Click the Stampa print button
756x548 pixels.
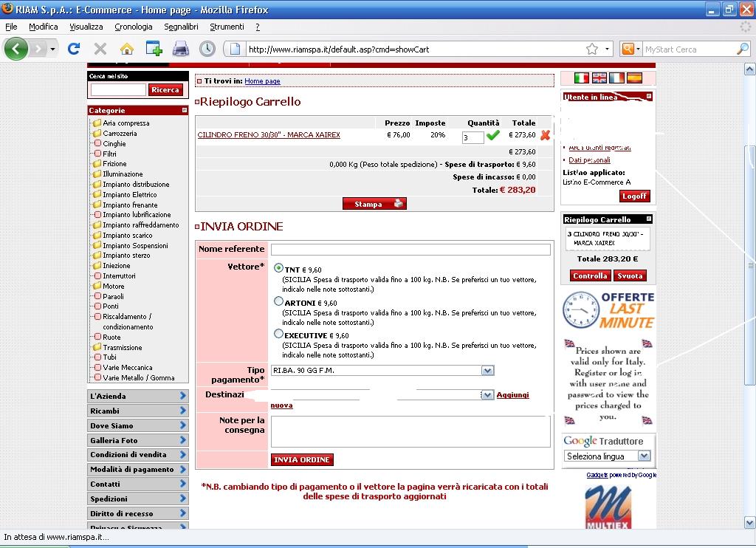(374, 204)
